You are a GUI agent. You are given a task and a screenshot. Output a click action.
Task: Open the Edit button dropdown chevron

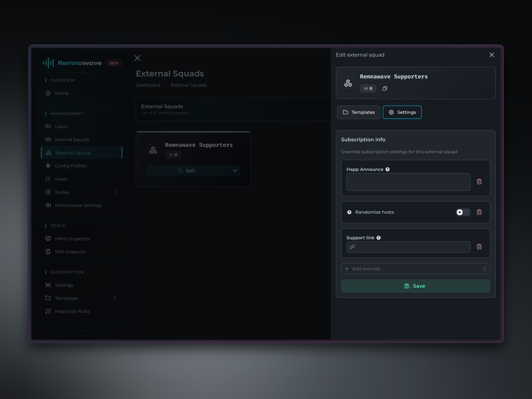click(235, 171)
